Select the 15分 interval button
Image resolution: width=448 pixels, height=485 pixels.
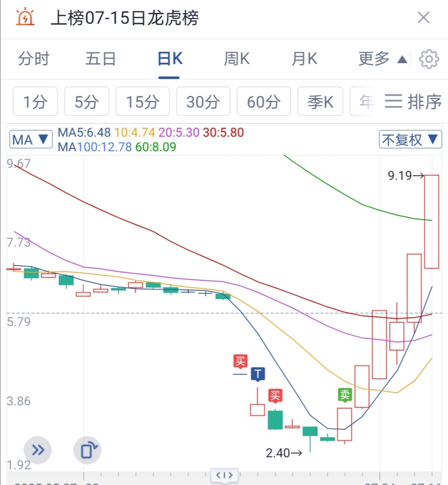pyautogui.click(x=143, y=101)
